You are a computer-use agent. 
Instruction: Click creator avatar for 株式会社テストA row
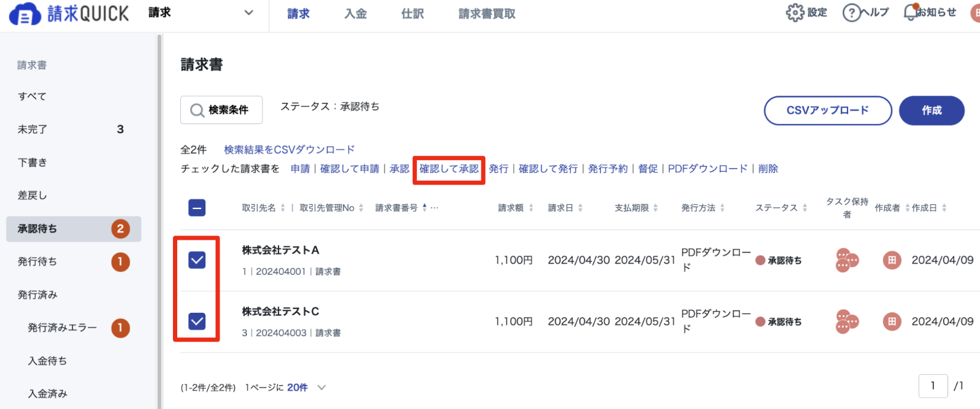pos(892,260)
